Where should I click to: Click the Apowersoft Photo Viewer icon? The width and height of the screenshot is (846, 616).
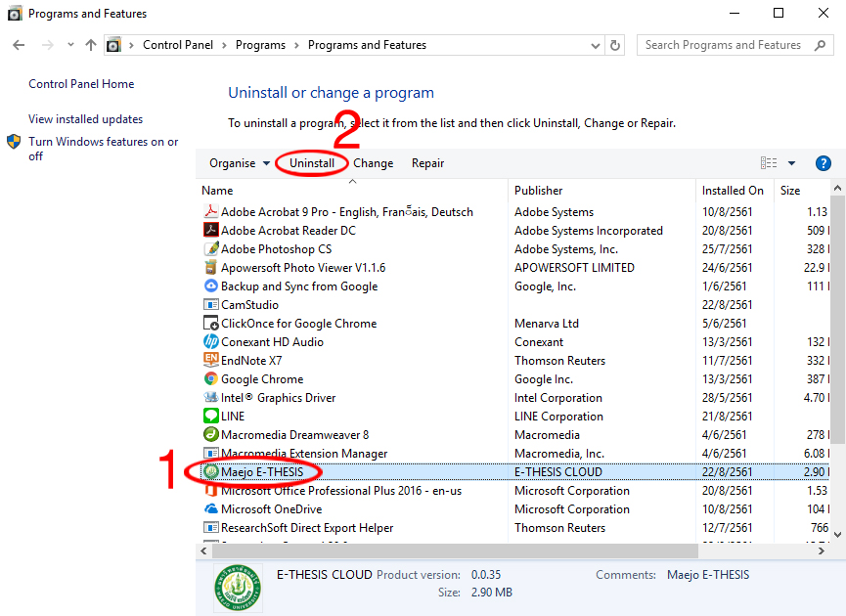pos(211,268)
